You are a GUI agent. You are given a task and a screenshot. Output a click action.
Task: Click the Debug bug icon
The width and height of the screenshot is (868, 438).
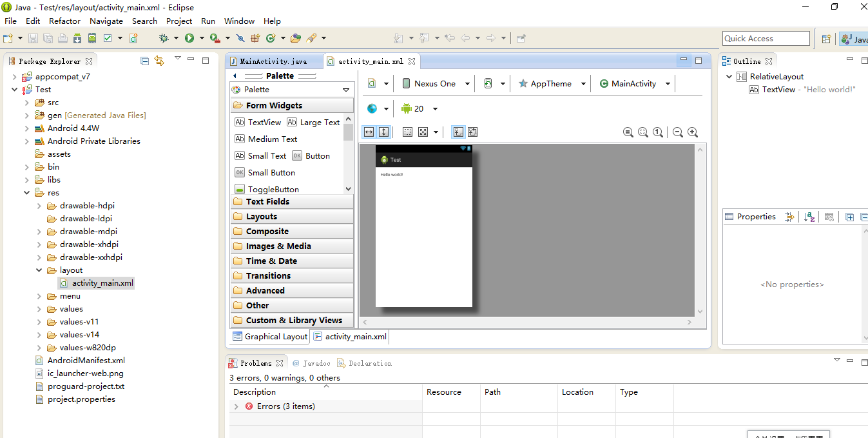164,38
